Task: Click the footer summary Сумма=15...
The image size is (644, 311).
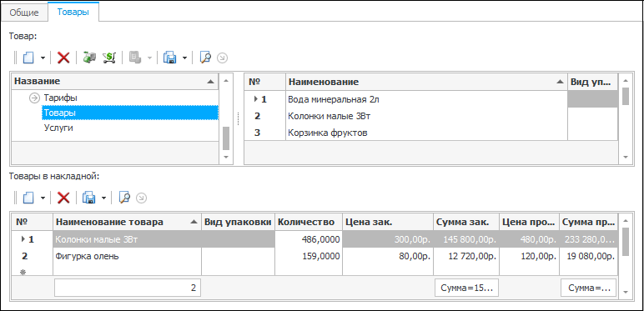Action: [x=466, y=288]
